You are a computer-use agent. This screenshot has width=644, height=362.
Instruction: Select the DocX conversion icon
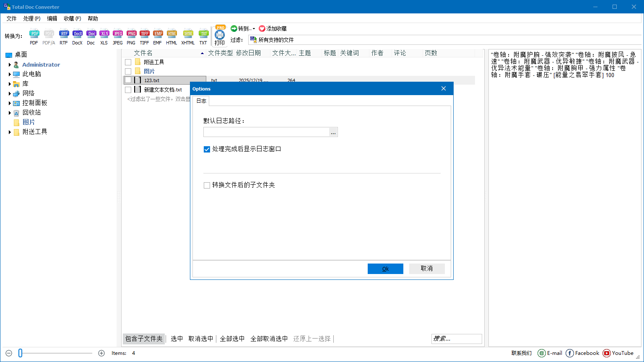(77, 36)
